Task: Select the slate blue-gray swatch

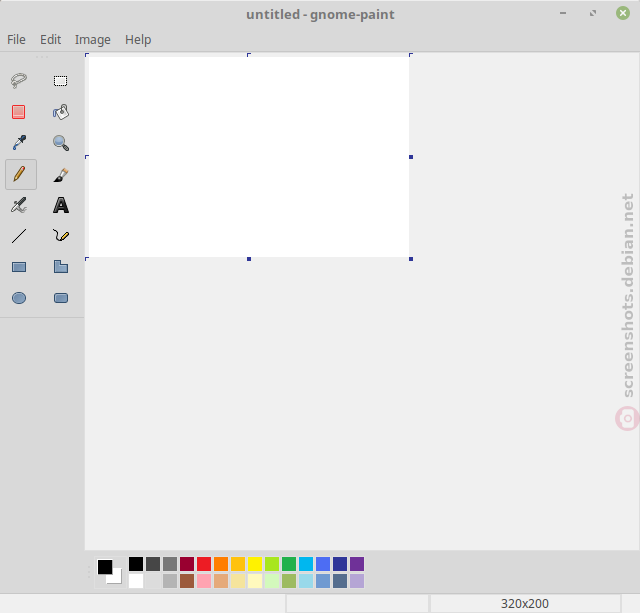Action: (x=340, y=581)
